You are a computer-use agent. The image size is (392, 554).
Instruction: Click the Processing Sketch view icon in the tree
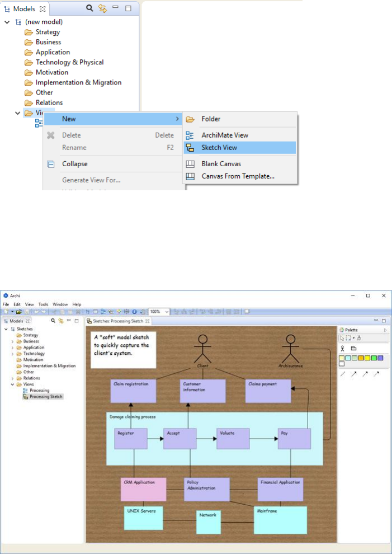(25, 396)
